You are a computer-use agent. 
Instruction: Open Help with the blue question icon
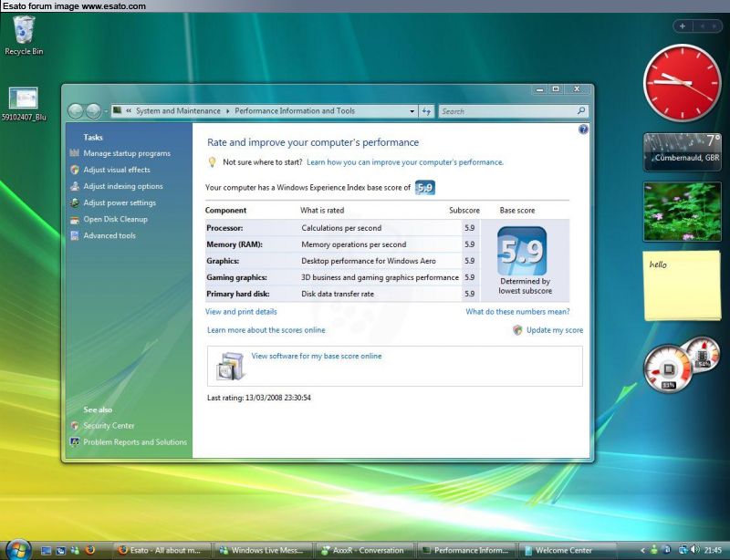(x=583, y=130)
